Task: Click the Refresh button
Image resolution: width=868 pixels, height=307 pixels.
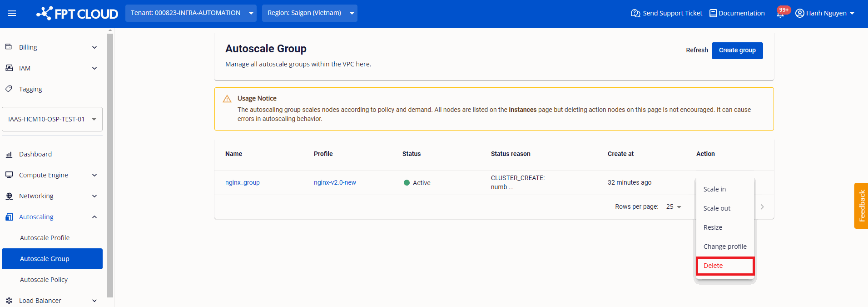Action: pyautogui.click(x=697, y=50)
